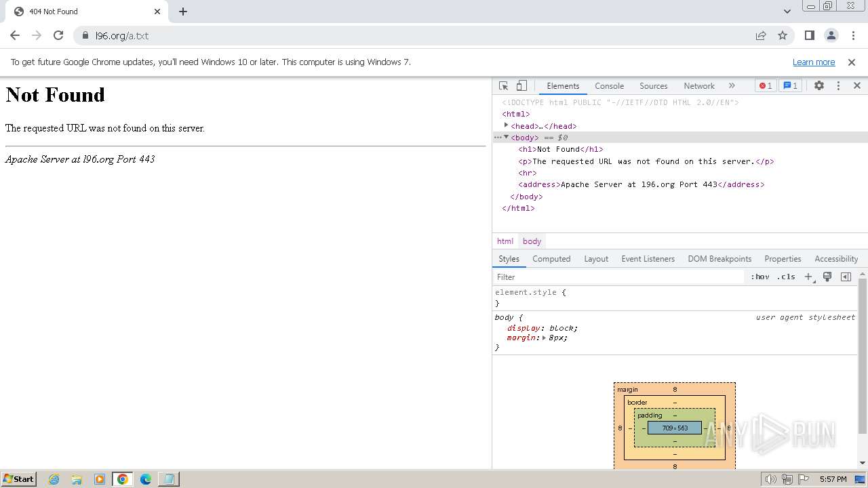Screen dimensions: 868x488
Task: Click the taskbar clock 5:57 PM
Action: point(833,479)
